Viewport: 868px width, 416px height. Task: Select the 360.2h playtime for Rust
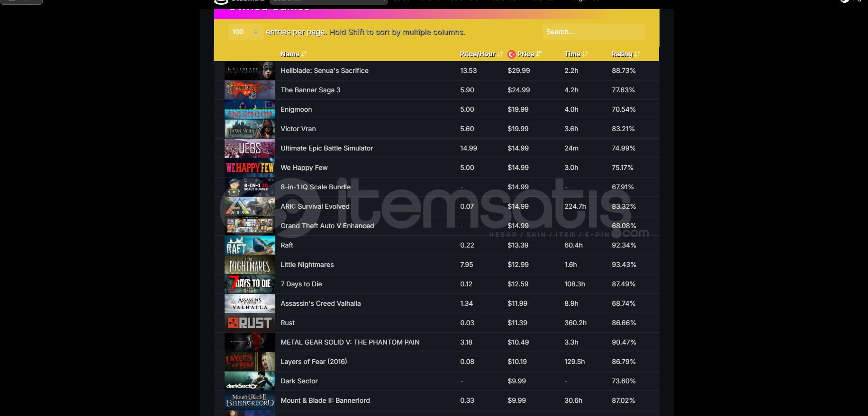click(x=576, y=323)
